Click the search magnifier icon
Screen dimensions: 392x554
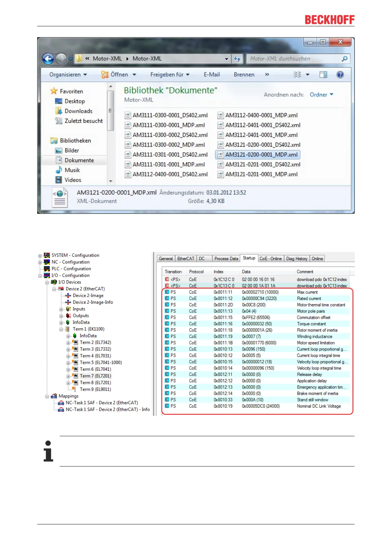pos(345,59)
